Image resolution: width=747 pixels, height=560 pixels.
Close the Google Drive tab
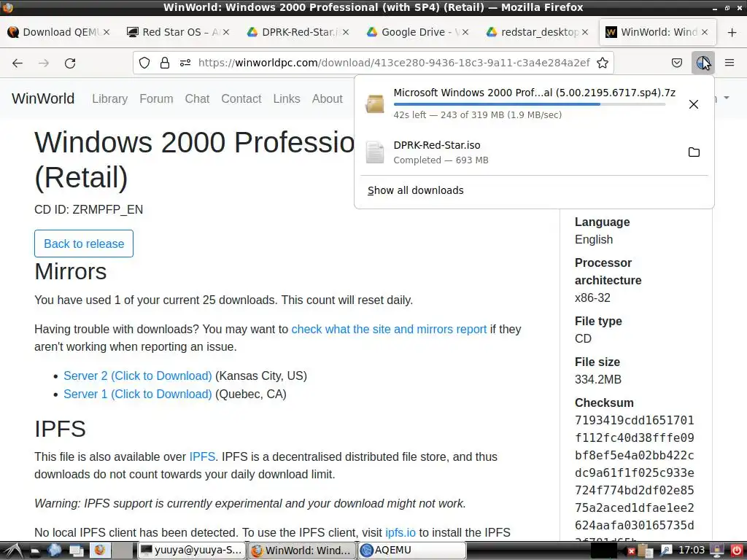coord(465,32)
